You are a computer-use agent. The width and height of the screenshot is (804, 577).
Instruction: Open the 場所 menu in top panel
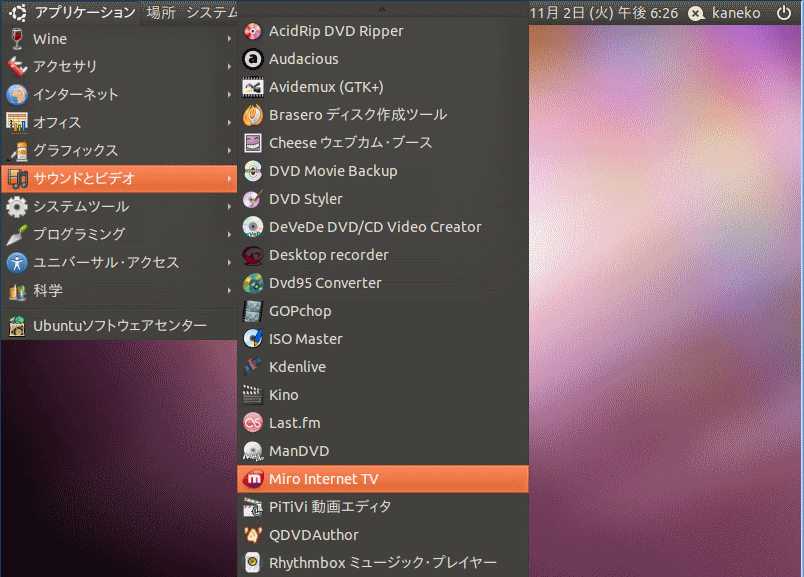tap(160, 12)
